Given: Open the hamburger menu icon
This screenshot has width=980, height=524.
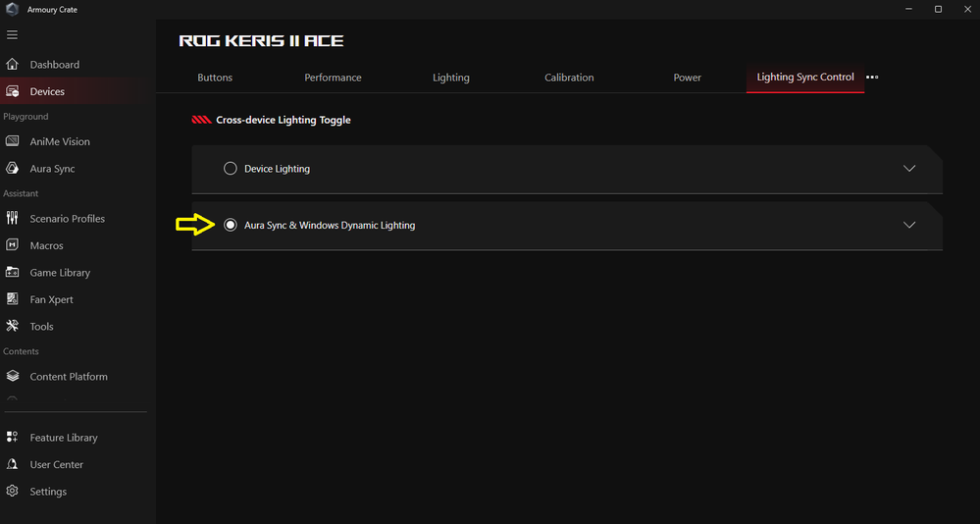Looking at the screenshot, I should [12, 35].
